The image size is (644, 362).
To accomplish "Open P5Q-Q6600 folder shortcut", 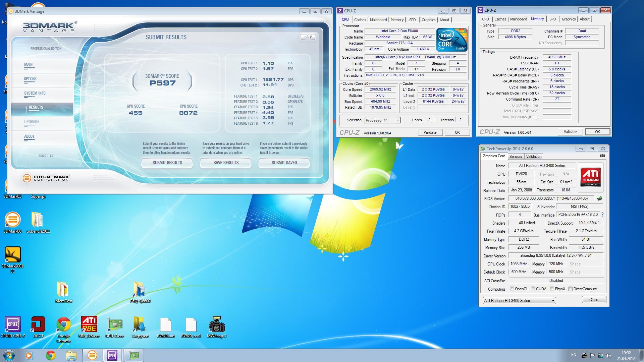I will (x=140, y=292).
